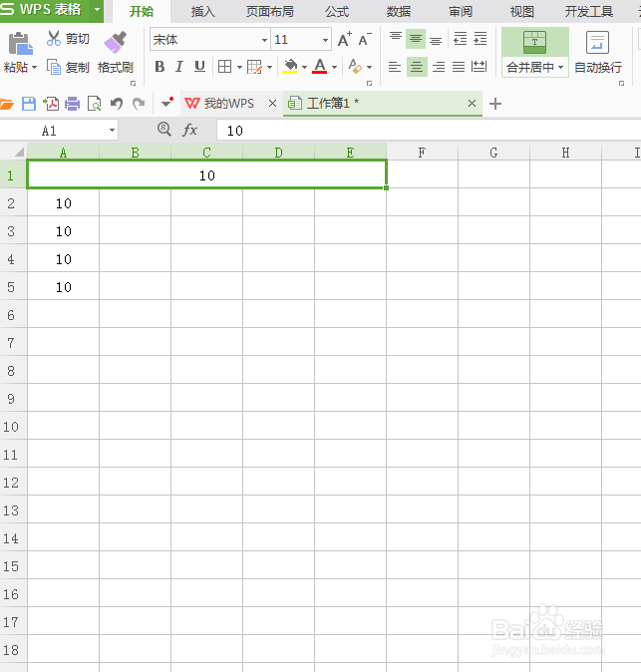The height and width of the screenshot is (672, 641).
Task: Select column F header
Action: point(422,153)
